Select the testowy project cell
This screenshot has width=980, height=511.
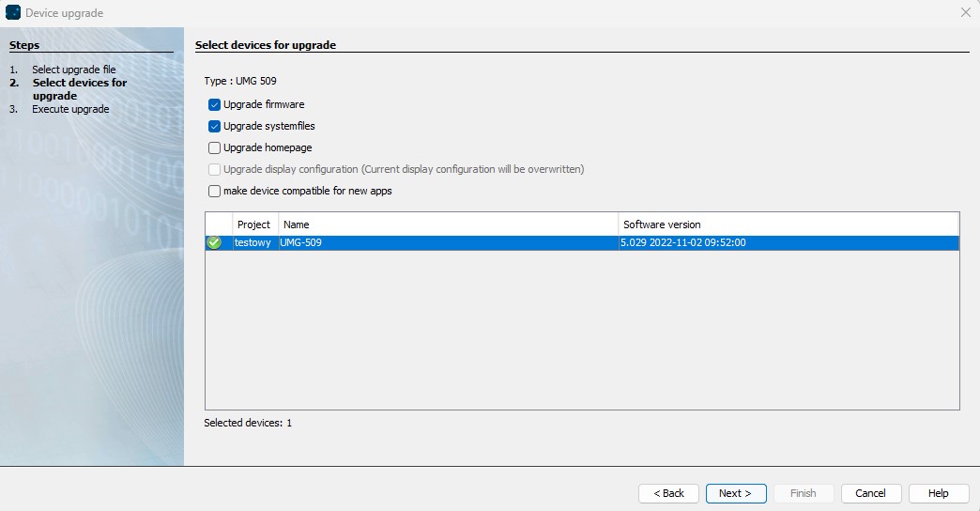[253, 242]
